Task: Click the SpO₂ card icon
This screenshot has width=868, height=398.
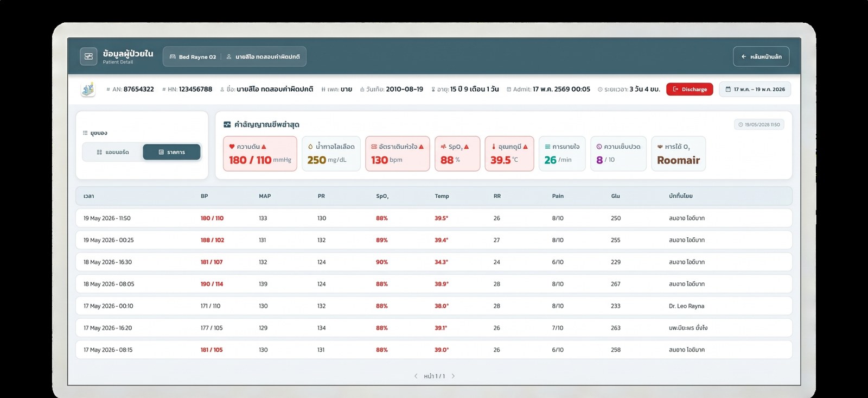Action: 443,147
